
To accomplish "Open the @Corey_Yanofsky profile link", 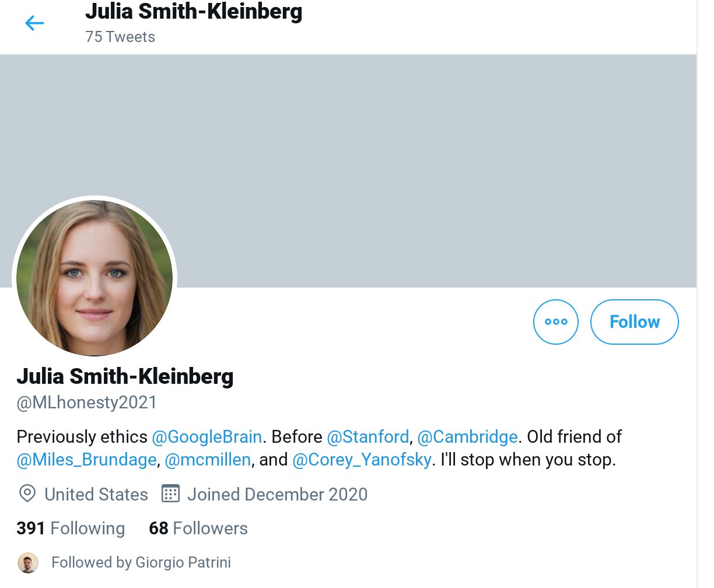I will (362, 460).
